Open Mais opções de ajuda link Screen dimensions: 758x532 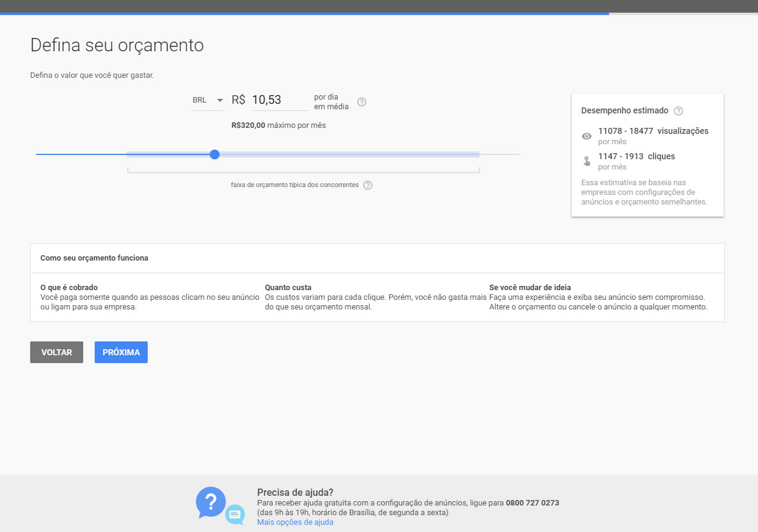click(x=295, y=522)
